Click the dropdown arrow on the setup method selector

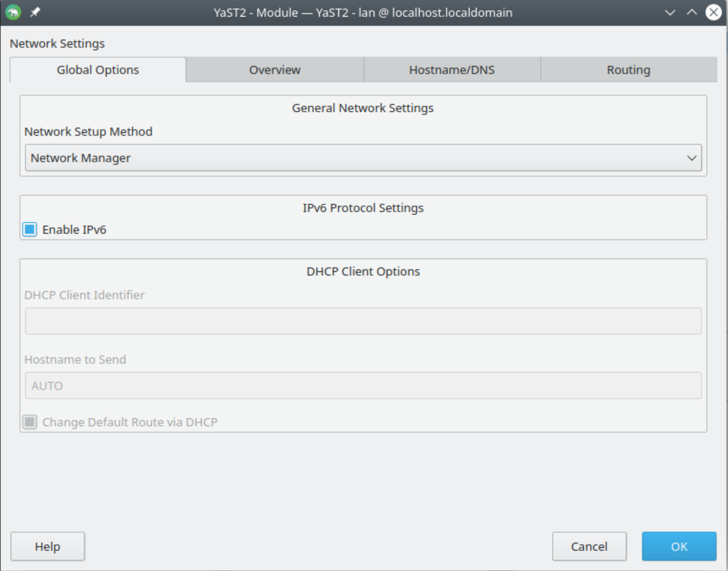(693, 158)
